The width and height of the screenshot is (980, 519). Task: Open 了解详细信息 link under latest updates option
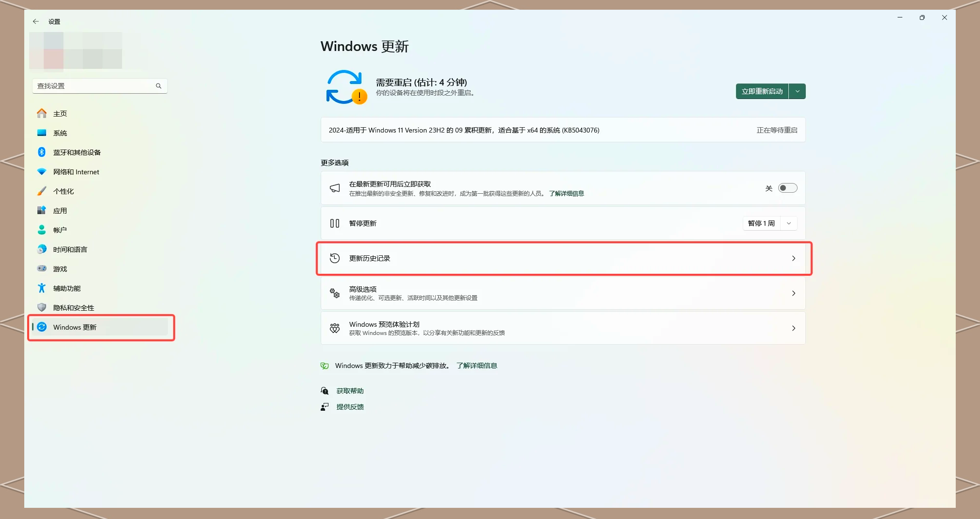(x=566, y=193)
